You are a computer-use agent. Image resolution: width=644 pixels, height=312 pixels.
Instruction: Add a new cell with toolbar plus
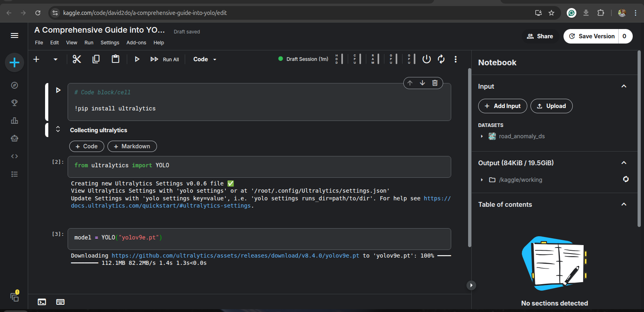[36, 59]
